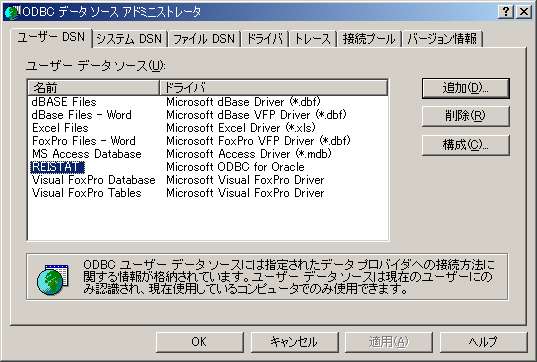537x362 pixels.
Task: Click the 削除(R) button
Action: (x=466, y=116)
